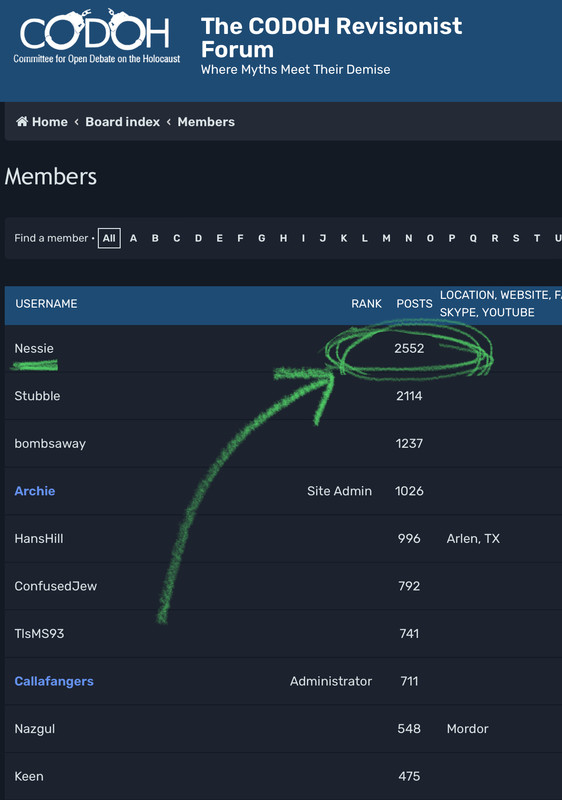Viewport: 562px width, 800px height.
Task: Sort table by RANK column header
Action: 366,304
